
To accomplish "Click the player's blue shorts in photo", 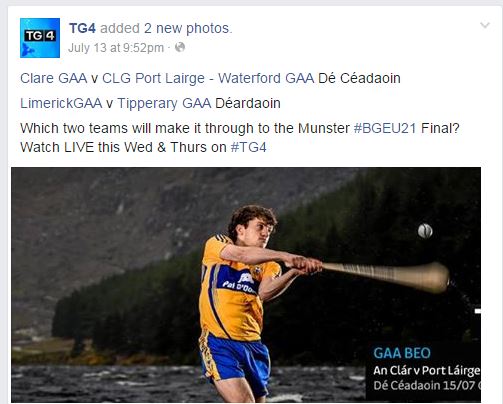I will tap(235, 360).
